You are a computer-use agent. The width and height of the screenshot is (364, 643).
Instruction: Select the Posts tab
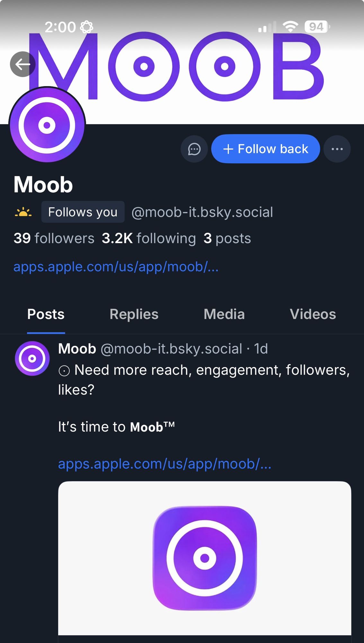tap(46, 314)
